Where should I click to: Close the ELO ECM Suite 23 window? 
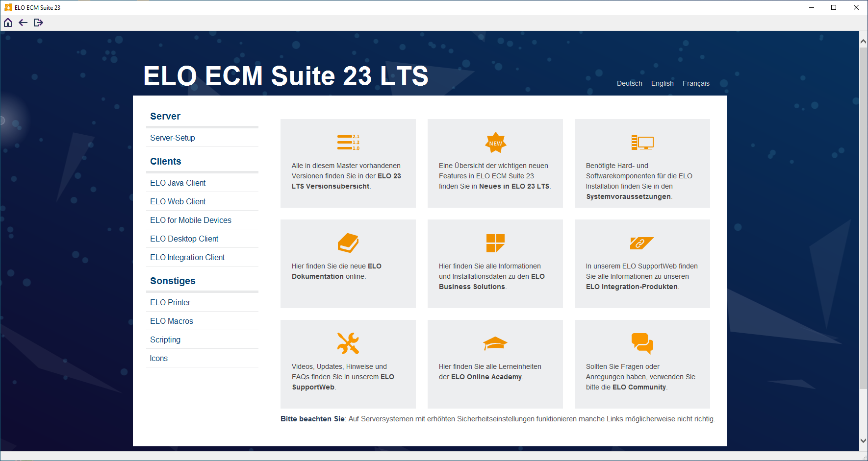856,7
